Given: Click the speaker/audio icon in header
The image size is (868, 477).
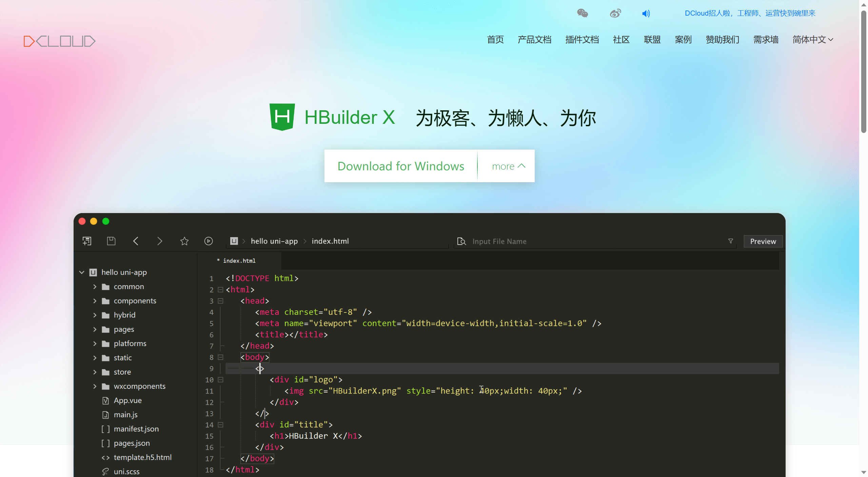Looking at the screenshot, I should pos(646,13).
